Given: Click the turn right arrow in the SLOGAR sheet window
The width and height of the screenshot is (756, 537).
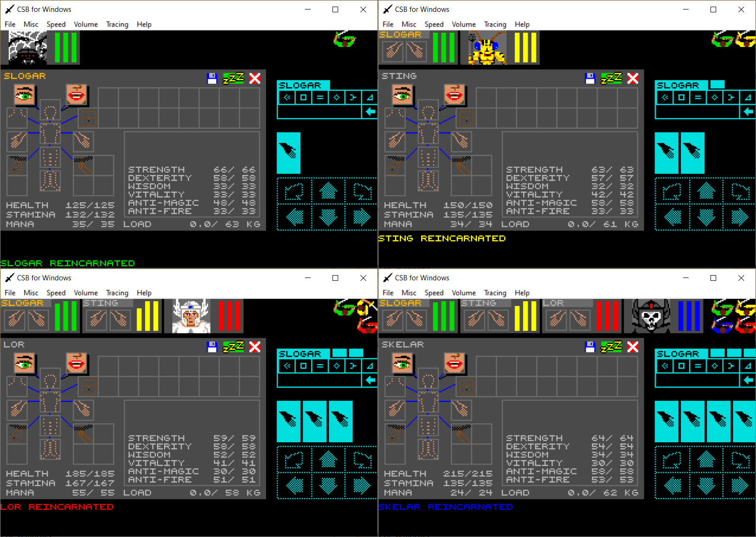Looking at the screenshot, I should (x=361, y=191).
